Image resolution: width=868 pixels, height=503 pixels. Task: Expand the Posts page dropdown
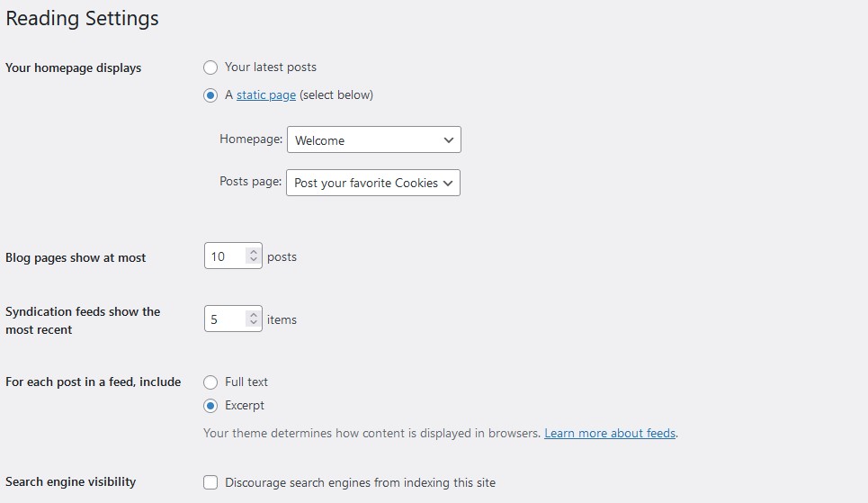pos(373,183)
